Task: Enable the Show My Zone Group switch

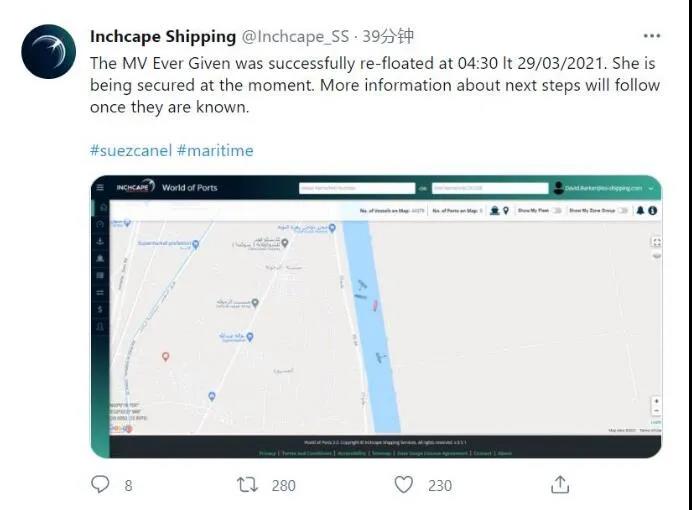Action: [622, 210]
